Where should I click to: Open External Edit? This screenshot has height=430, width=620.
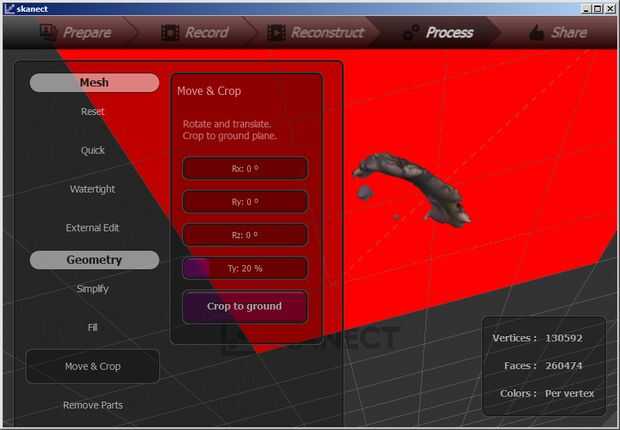click(x=93, y=228)
